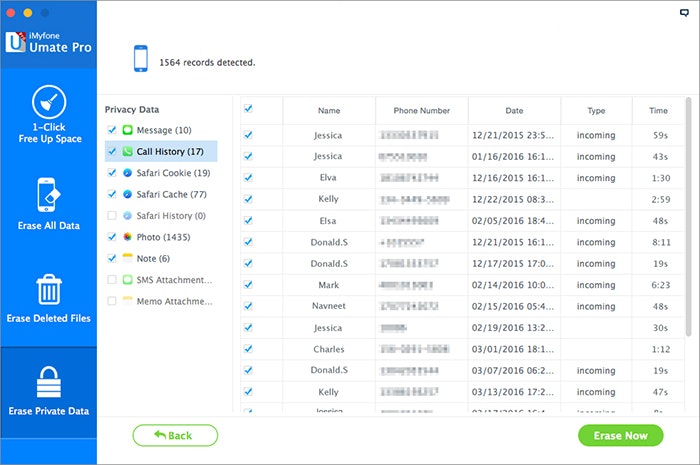Click the Privacy Data heading

132,109
